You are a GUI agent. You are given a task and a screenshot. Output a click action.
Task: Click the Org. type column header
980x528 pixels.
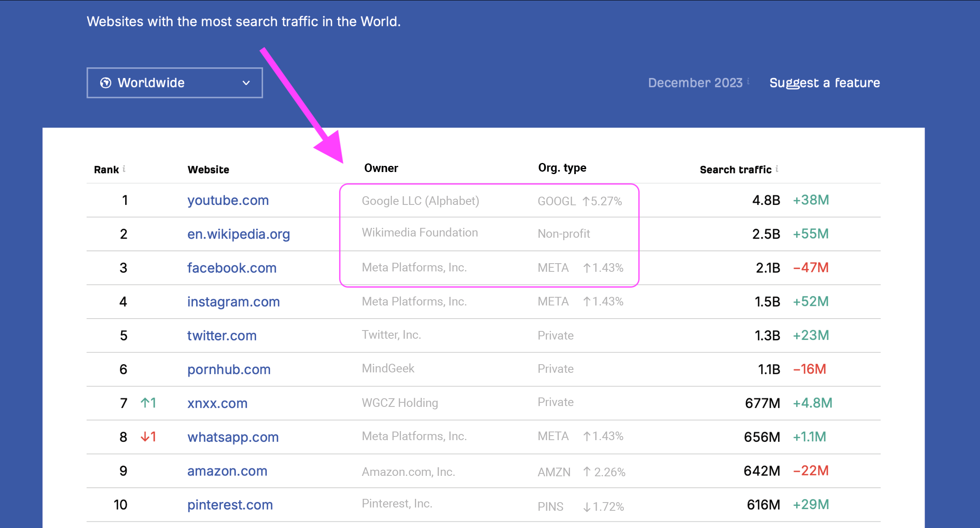click(562, 168)
